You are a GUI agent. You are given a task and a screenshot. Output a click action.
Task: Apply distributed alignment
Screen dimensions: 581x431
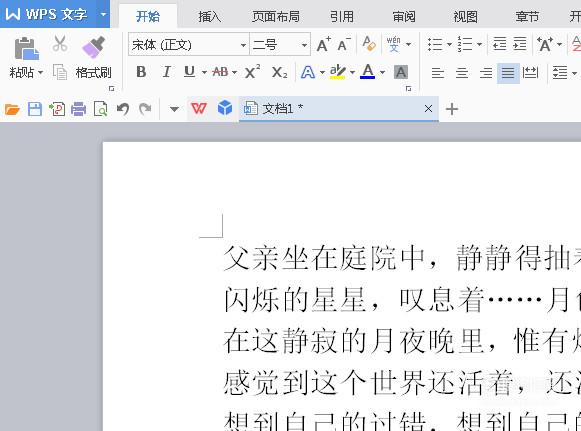click(x=530, y=72)
